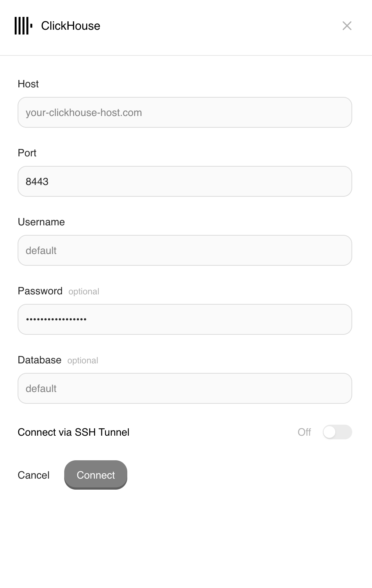Click the masked Password input

185,319
